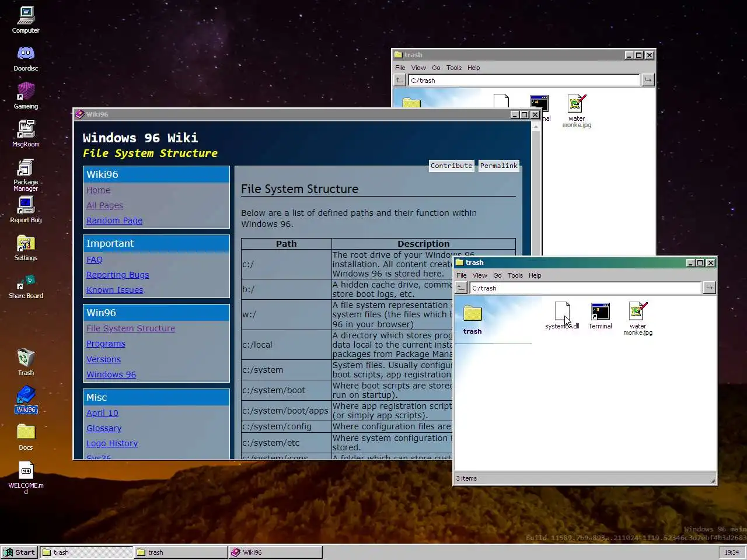This screenshot has width=747, height=560.
Task: Click the up-directory arrow in front trash window
Action: click(x=461, y=288)
